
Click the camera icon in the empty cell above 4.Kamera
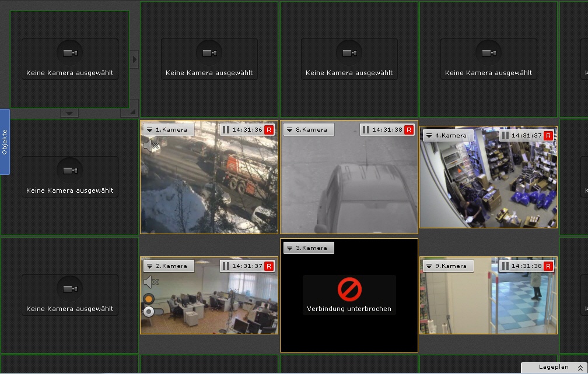(489, 53)
